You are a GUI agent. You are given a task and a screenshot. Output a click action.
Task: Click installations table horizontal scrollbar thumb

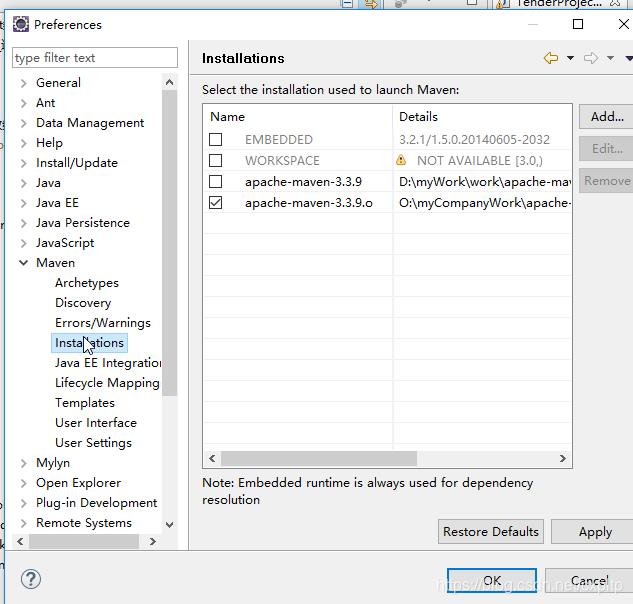pyautogui.click(x=319, y=459)
